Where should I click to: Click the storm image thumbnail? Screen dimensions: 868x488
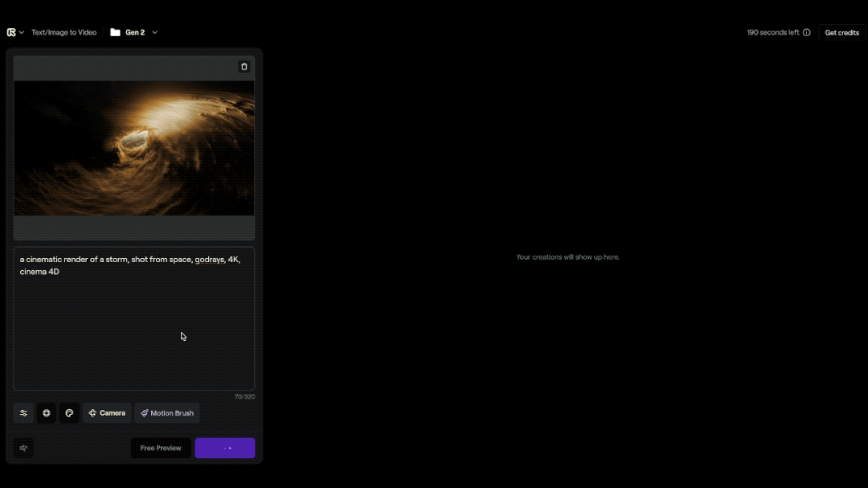pyautogui.click(x=134, y=148)
